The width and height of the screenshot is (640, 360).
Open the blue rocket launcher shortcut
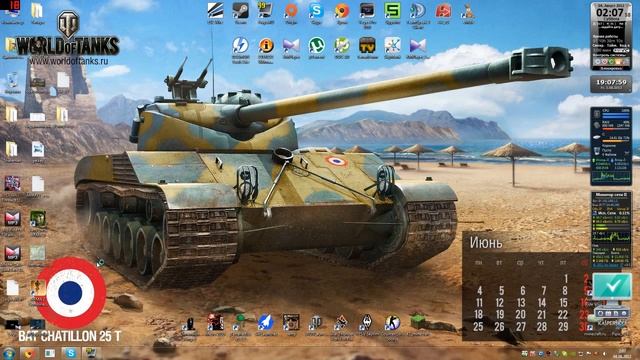[265, 323]
